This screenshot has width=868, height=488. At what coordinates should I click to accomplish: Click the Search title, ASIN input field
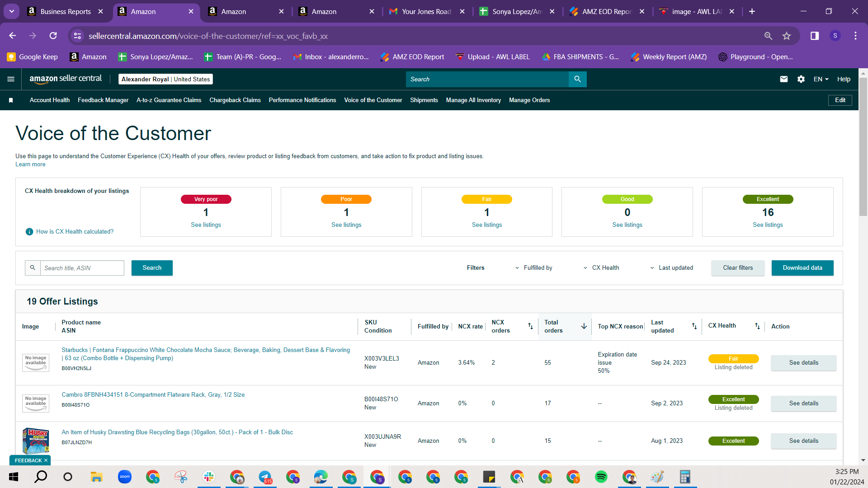tap(82, 268)
